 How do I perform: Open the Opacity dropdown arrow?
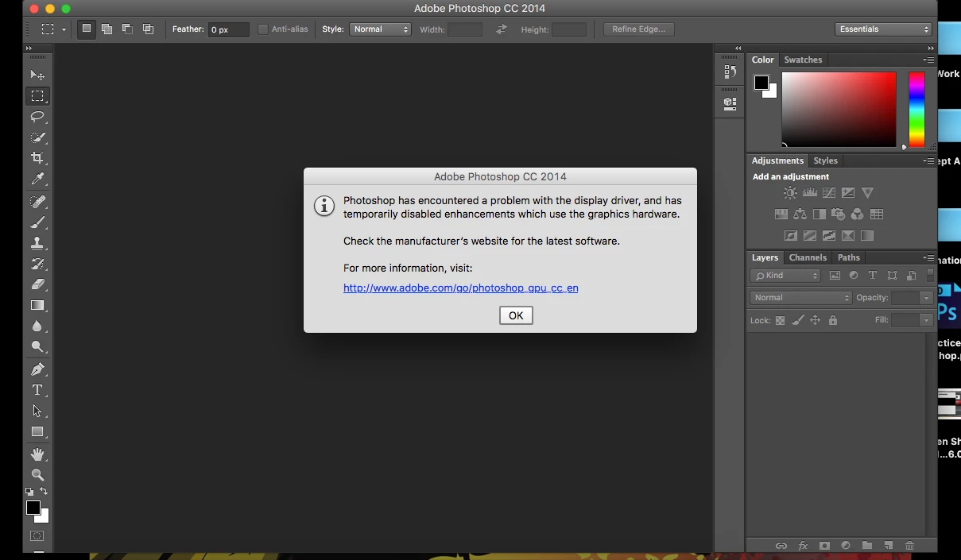tap(926, 298)
